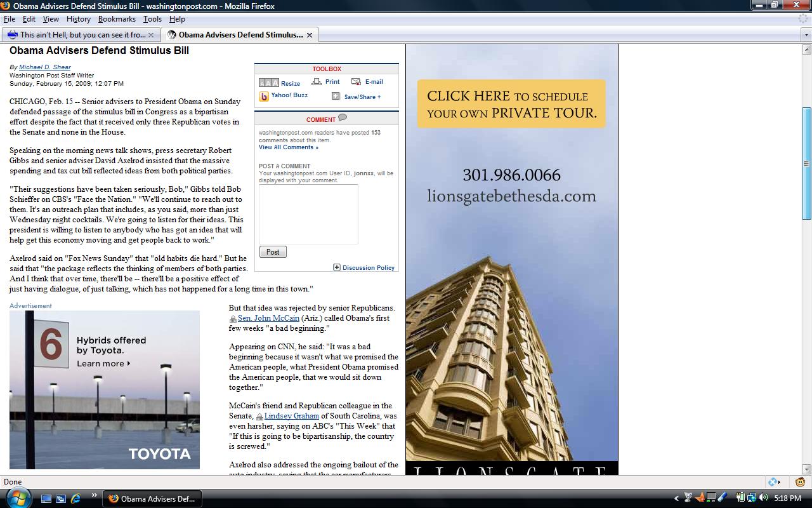The width and height of the screenshot is (812, 508).
Task: Click the Show Desktop Quick Launch icon
Action: pos(46,498)
